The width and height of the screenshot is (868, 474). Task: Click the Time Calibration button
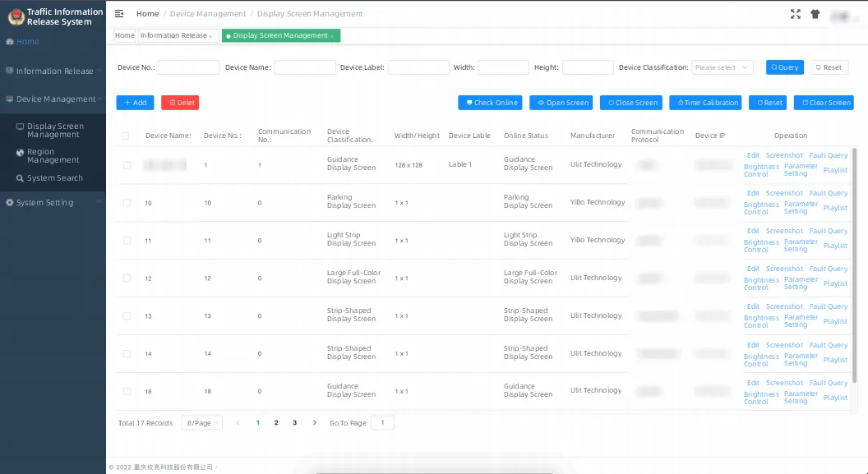coord(705,103)
